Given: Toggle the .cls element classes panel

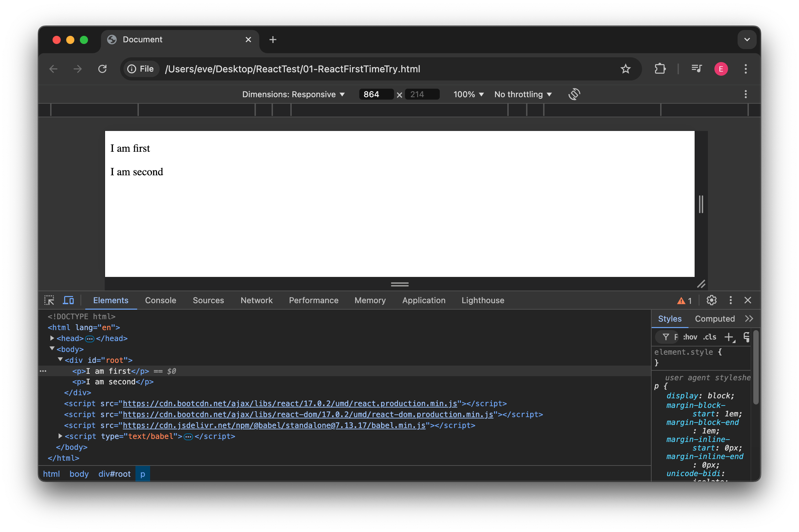Looking at the screenshot, I should coord(710,337).
